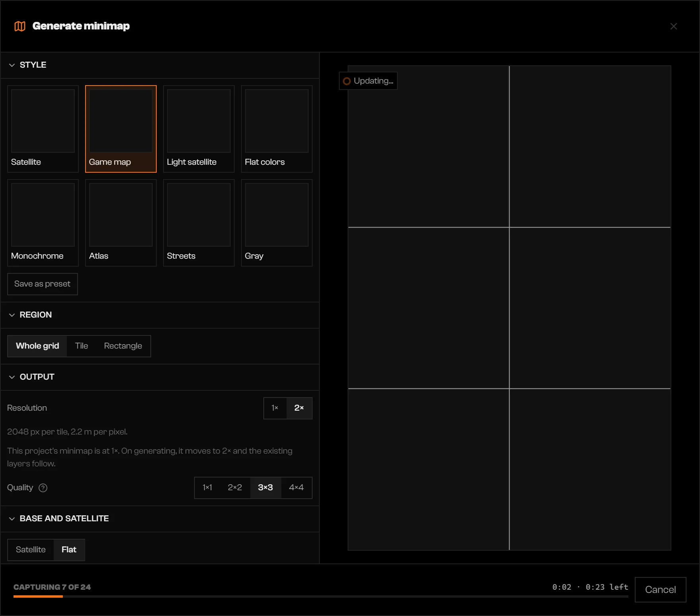This screenshot has width=700, height=616.
Task: Click the 0:23 left time readout
Action: (x=607, y=587)
